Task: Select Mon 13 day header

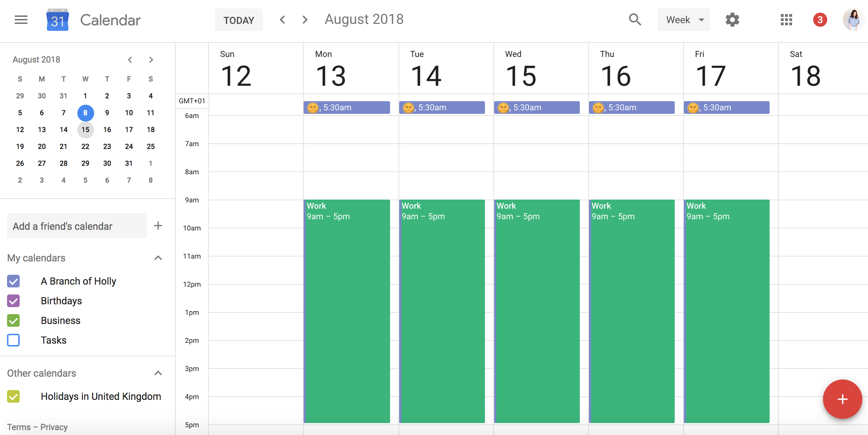Action: tap(331, 69)
